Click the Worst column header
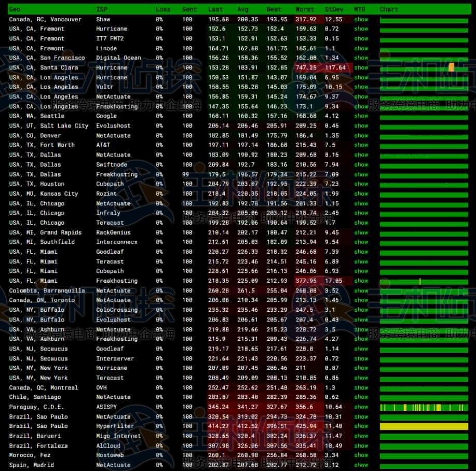Screen dimensions: 476x471 coord(305,9)
